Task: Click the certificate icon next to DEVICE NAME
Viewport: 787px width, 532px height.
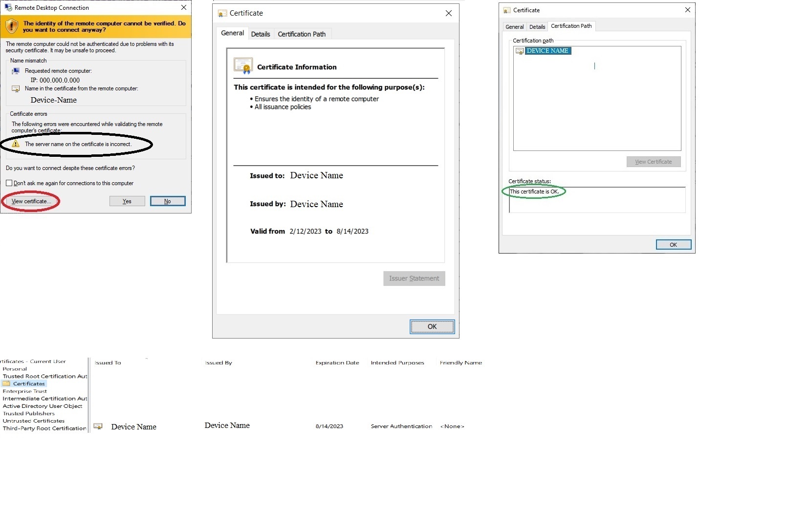Action: click(520, 51)
